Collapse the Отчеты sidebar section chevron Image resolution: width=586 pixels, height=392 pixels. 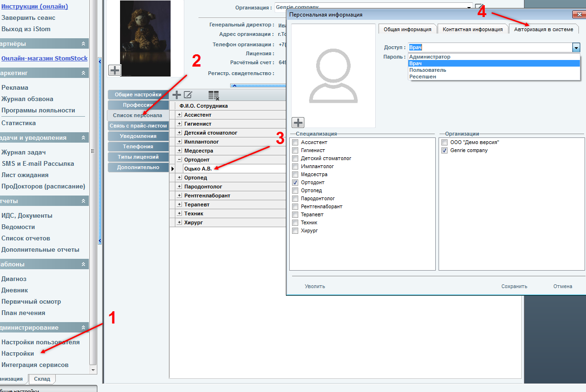pos(84,201)
